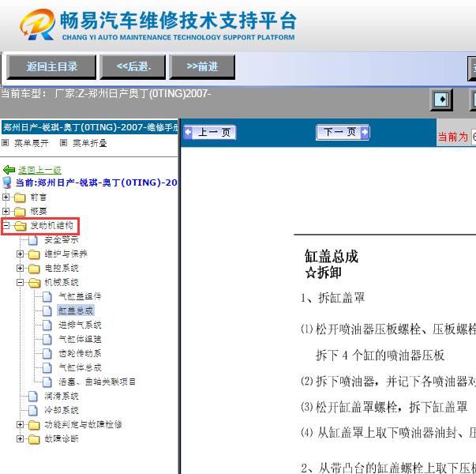Click the 电控系统 folder icon
Viewport: 476px width, 474px height.
[34, 269]
